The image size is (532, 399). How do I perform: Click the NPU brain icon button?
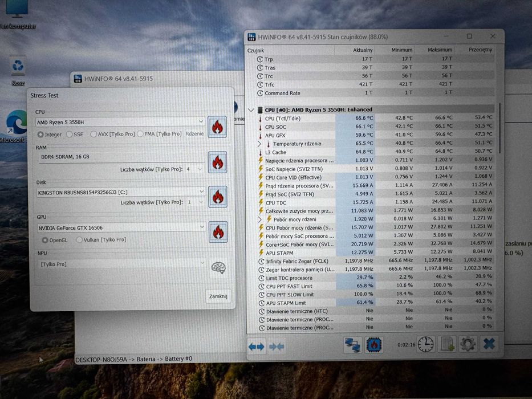coord(218,267)
